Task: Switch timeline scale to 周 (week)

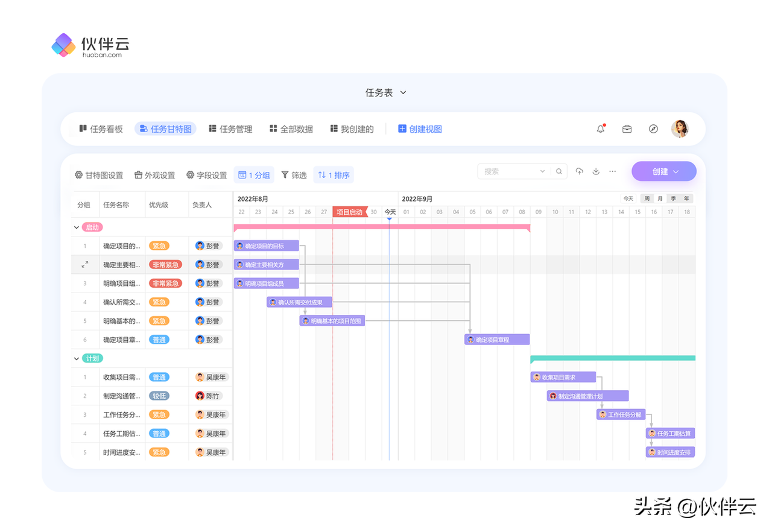Action: point(647,198)
